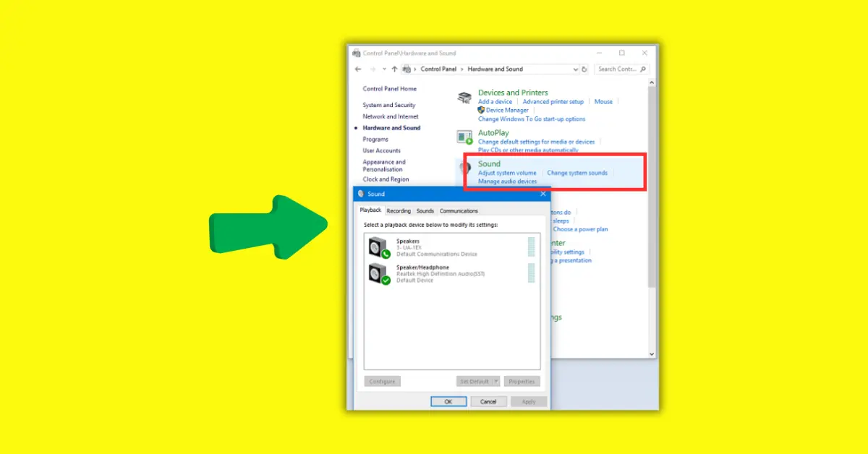The width and height of the screenshot is (868, 454).
Task: Click the AutoPlay icon
Action: 464,137
